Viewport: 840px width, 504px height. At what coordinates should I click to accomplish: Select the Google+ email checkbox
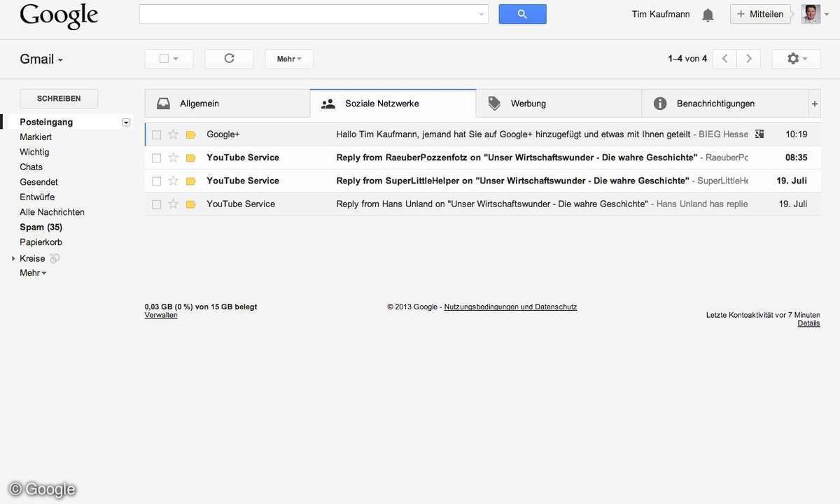tap(156, 134)
